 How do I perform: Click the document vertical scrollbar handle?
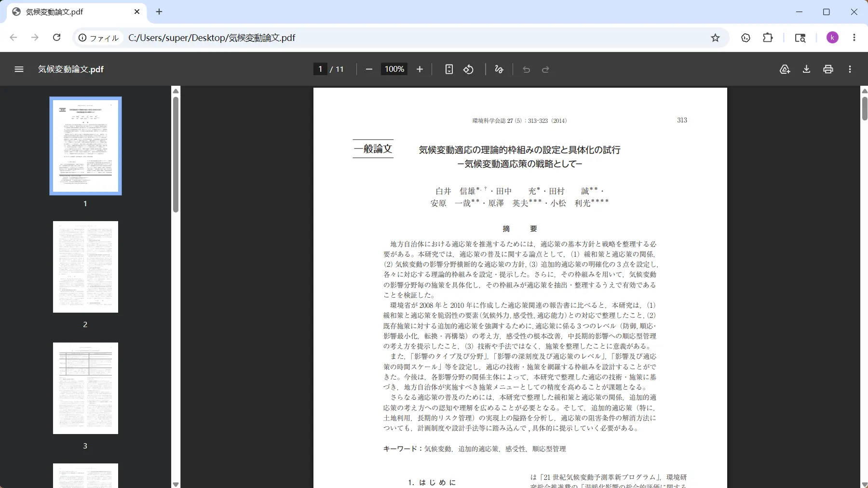click(x=864, y=108)
